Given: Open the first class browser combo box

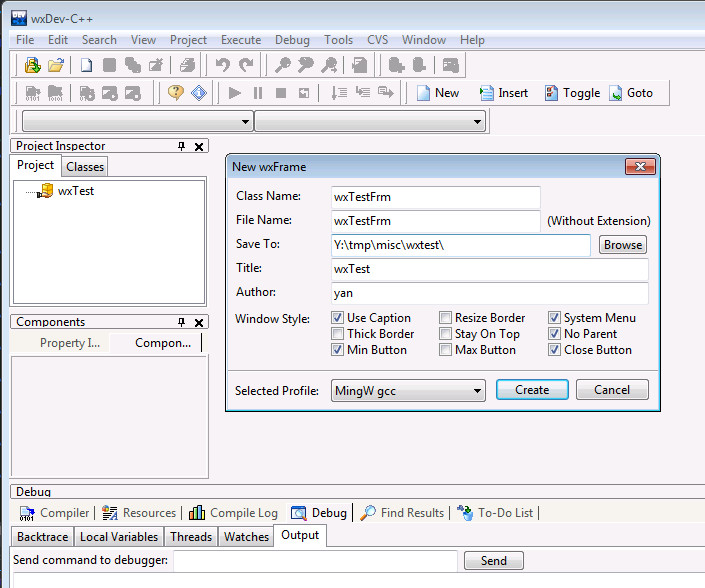Looking at the screenshot, I should (137, 121).
